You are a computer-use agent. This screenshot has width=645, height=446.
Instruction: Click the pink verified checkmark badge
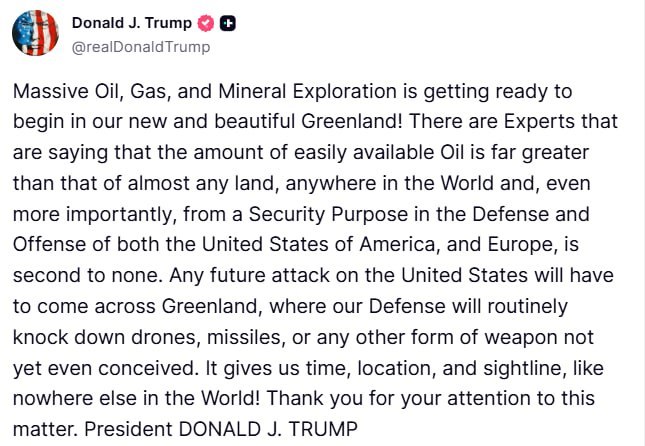[206, 23]
